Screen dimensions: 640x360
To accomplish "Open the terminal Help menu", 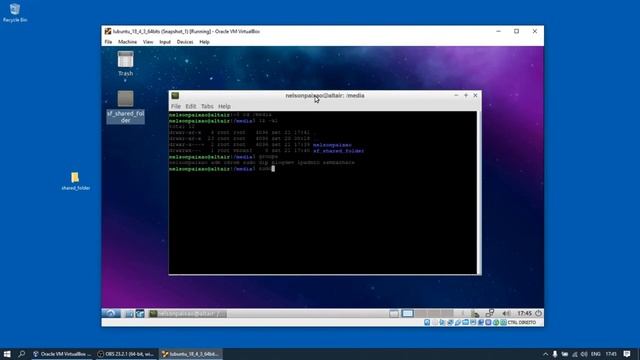I will tap(224, 106).
